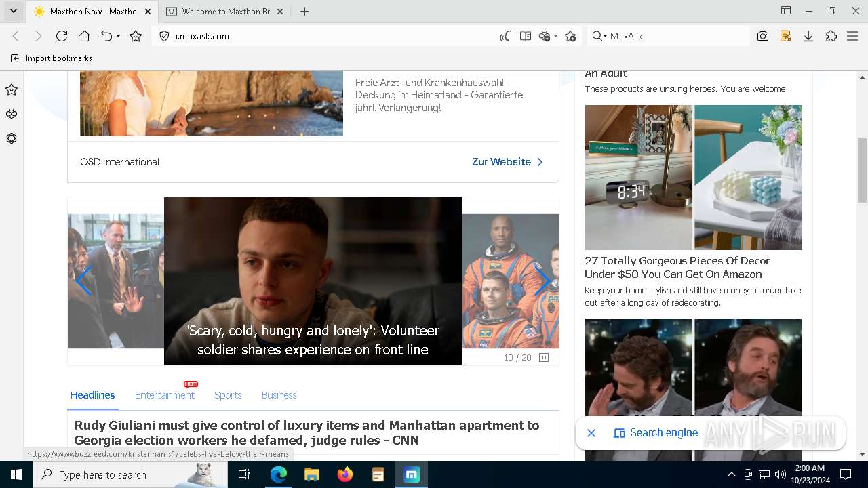Open the volunteer soldier front line story

click(313, 281)
